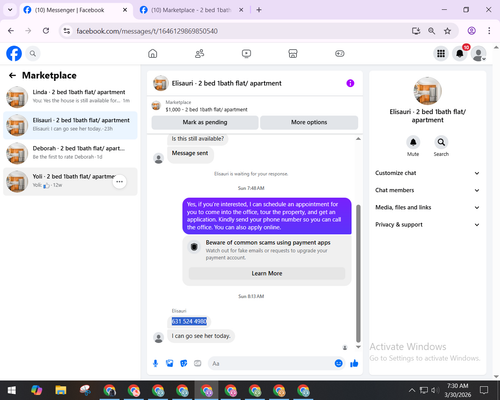Close the Marketplace browser tab
Screen dimensions: 500x400
coord(241,10)
